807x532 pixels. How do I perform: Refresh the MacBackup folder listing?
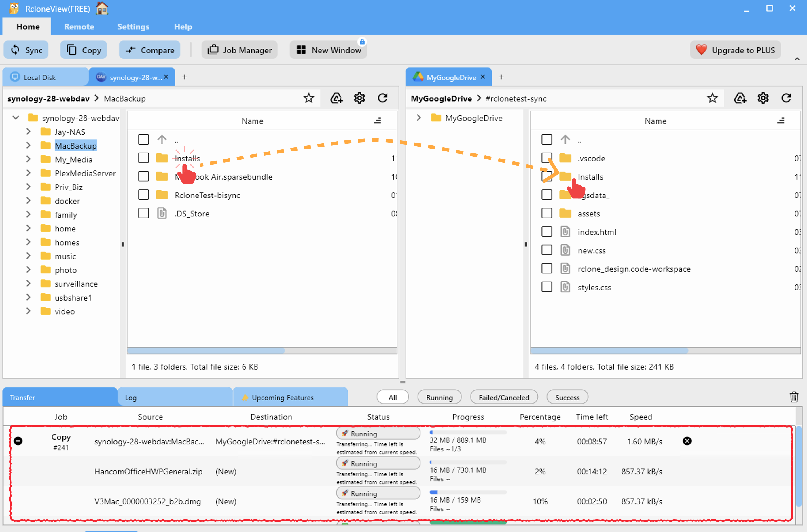383,98
